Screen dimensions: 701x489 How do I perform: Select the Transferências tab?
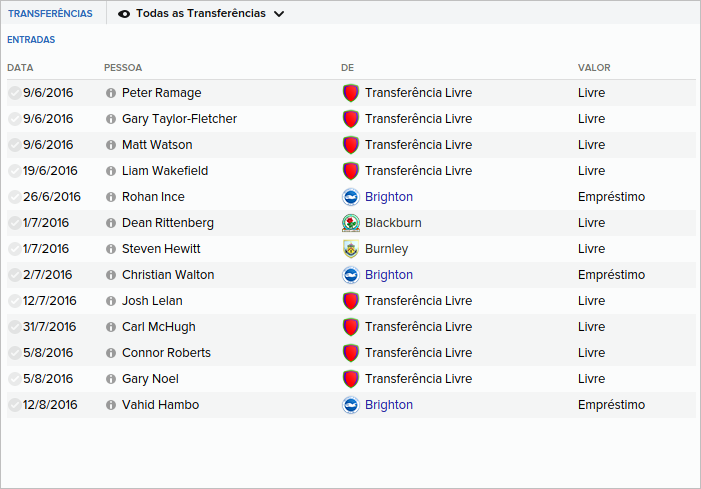(50, 14)
